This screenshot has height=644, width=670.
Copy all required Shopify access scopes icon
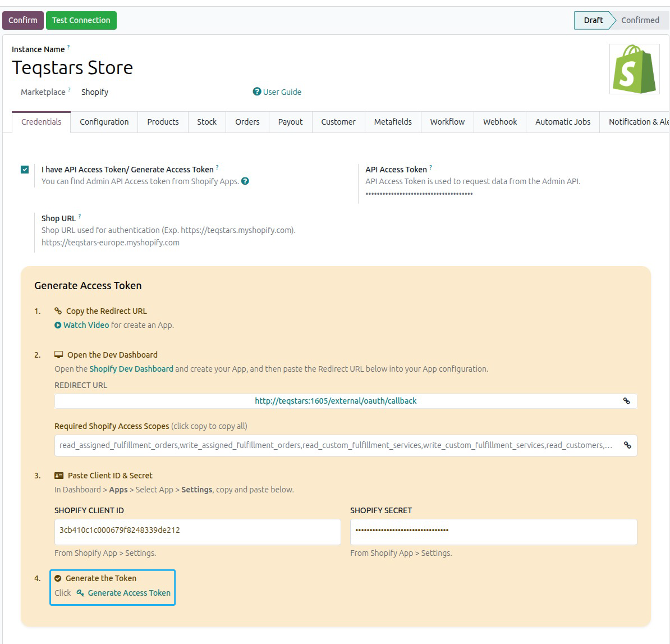[x=627, y=445]
